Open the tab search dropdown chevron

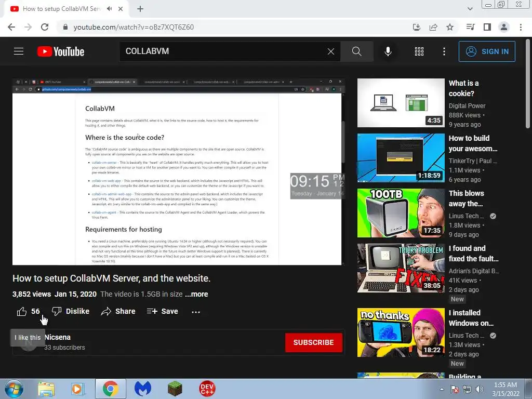[x=470, y=9]
